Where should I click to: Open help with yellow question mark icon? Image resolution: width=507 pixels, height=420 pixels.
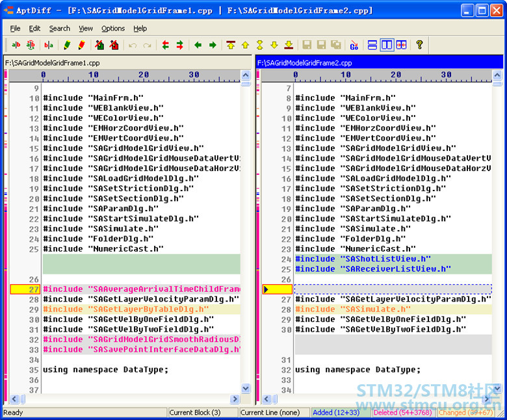tap(419, 45)
